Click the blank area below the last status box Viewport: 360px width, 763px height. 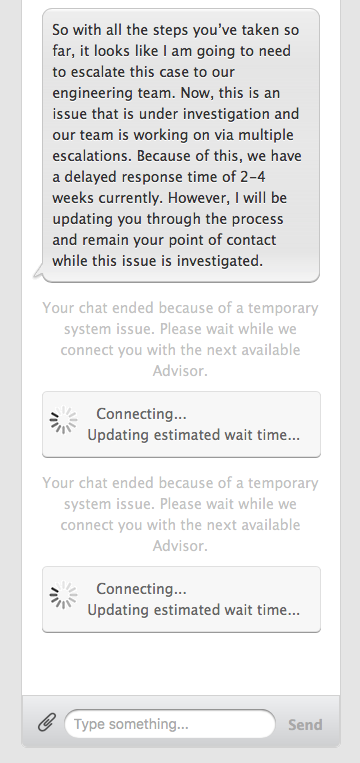181,664
